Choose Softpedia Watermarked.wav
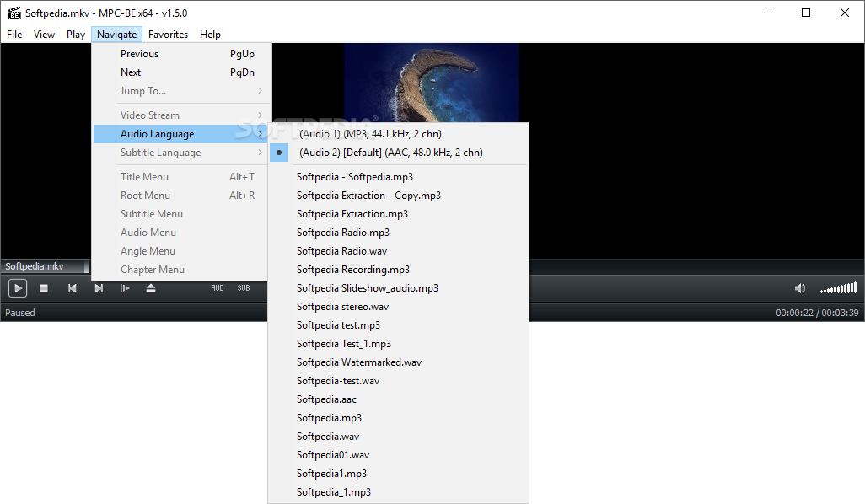Screen dimensions: 865x504 coord(398,362)
